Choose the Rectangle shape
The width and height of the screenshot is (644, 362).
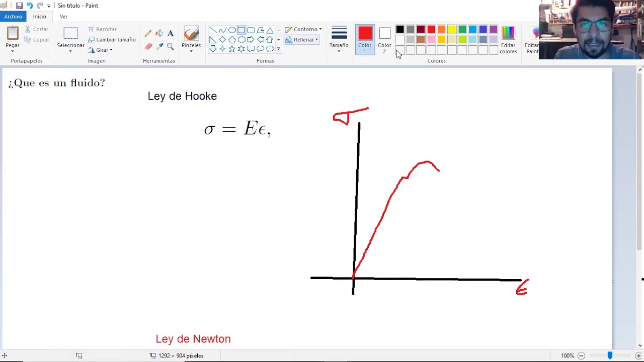(242, 30)
